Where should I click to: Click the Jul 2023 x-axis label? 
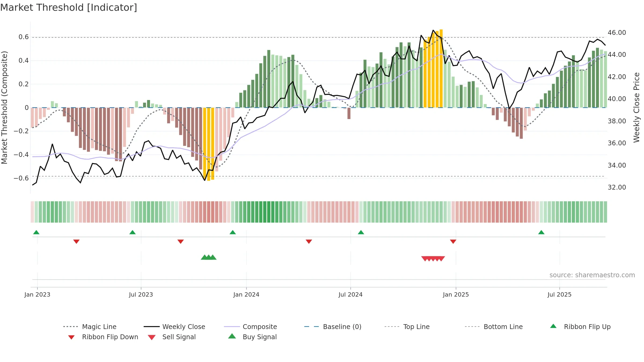pyautogui.click(x=141, y=295)
